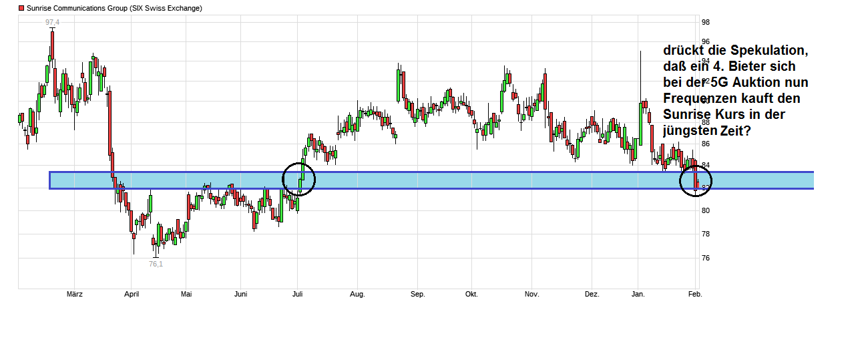Click the 'Aug.' month label

(x=357, y=294)
